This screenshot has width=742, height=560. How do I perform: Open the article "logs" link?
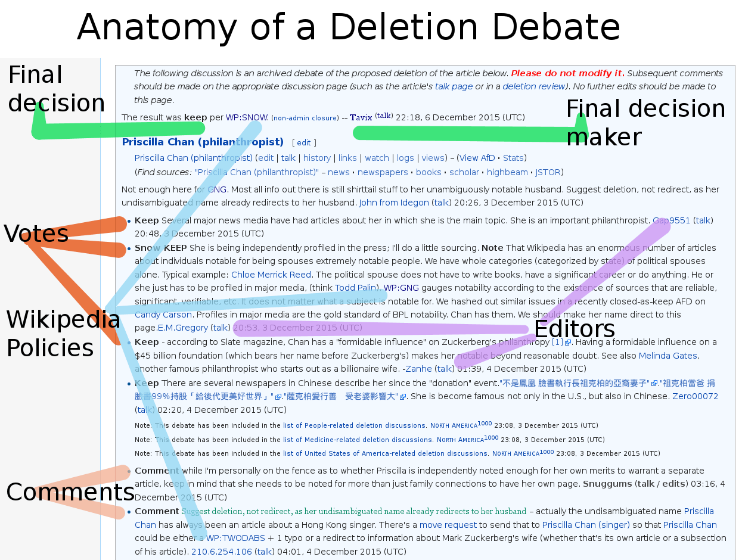(x=405, y=158)
